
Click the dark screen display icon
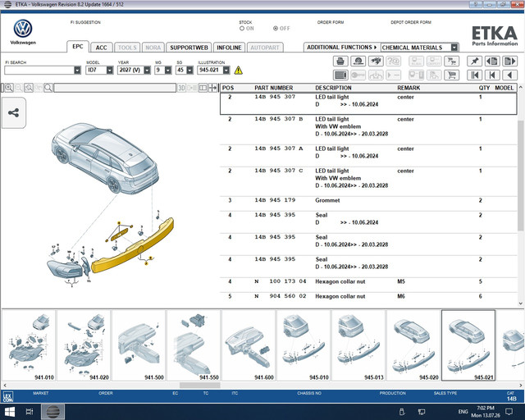[x=340, y=75]
